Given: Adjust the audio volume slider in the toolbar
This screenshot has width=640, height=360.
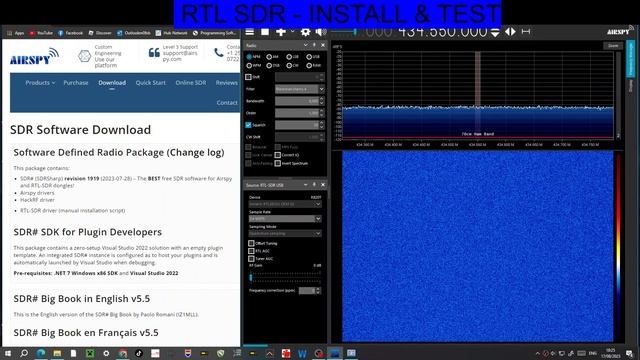Looking at the screenshot, I should 343,32.
